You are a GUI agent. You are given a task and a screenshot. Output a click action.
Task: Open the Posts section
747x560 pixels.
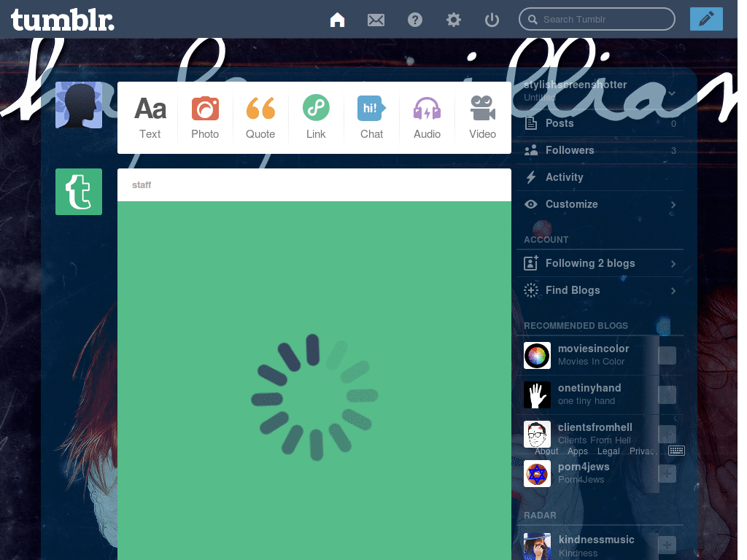[600, 123]
